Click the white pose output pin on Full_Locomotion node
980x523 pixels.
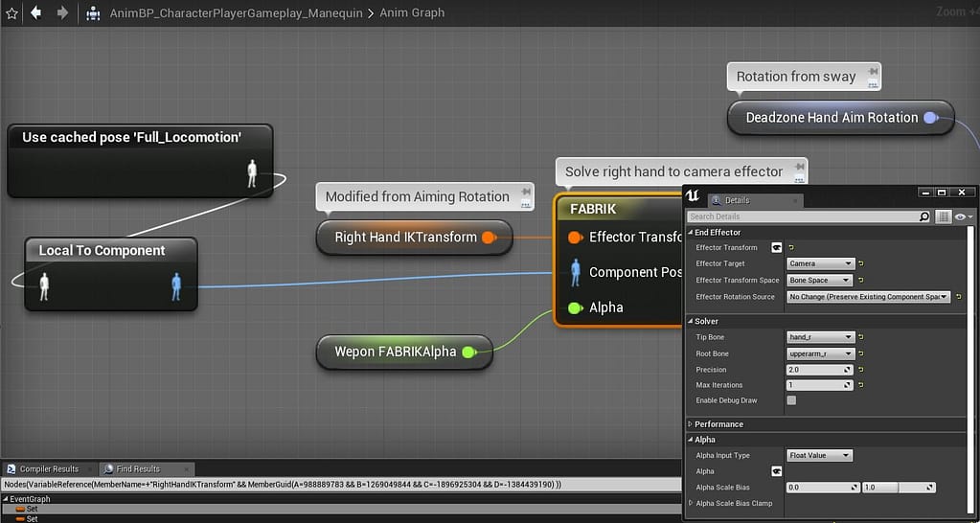[x=252, y=173]
